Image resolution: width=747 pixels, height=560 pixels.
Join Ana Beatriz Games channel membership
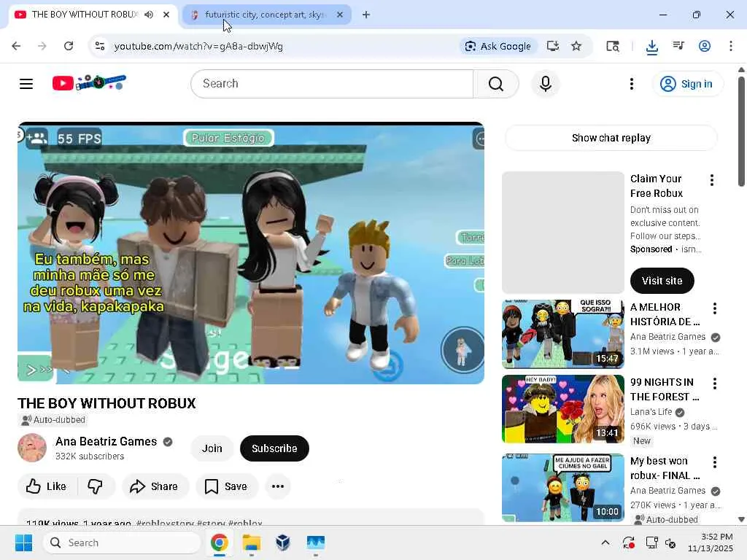(x=212, y=448)
